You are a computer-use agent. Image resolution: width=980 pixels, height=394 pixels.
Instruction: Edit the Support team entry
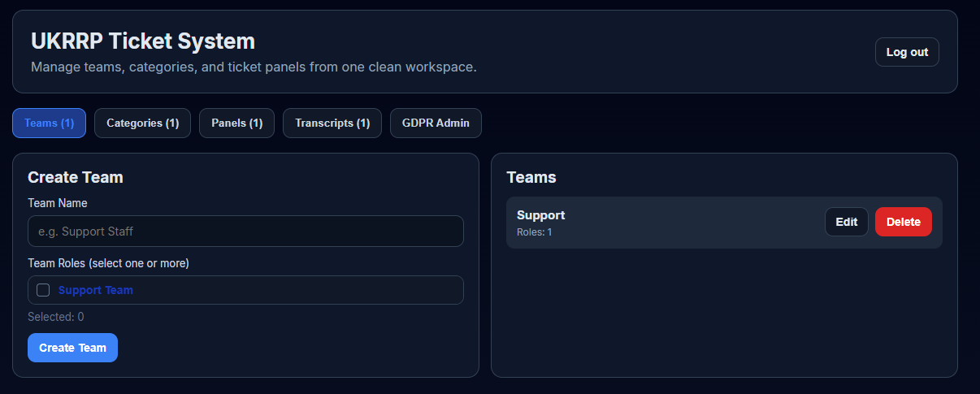(846, 222)
